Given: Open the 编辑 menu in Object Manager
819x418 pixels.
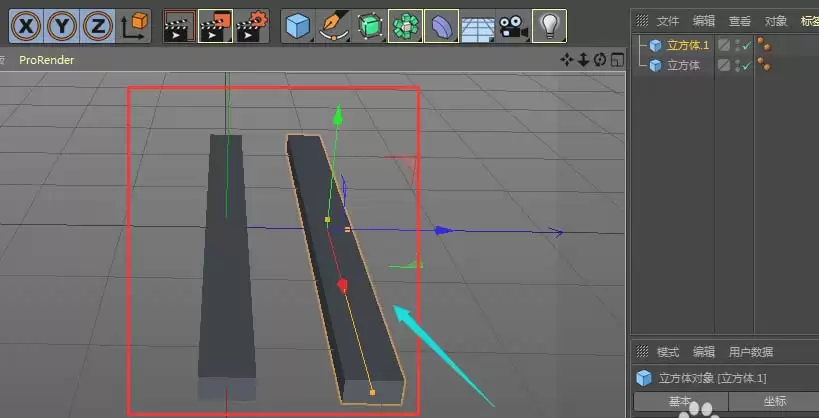Looking at the screenshot, I should tap(704, 21).
